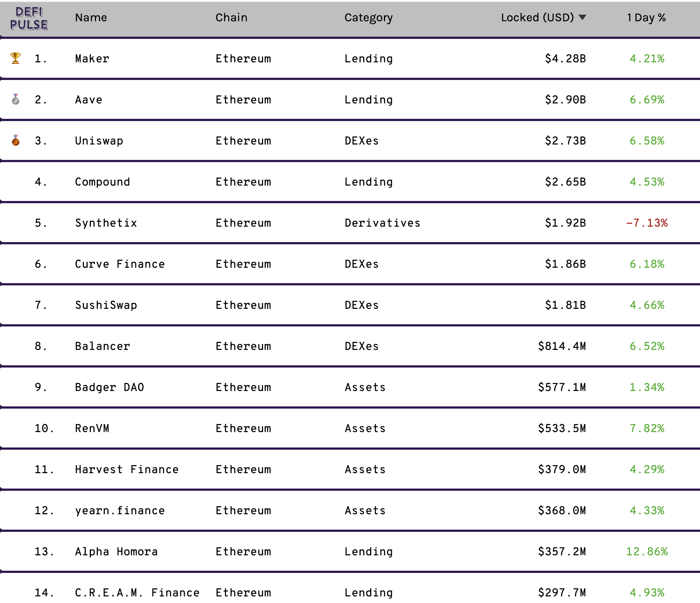Sort by 1 Day % column header
Screen dimensions: 700x603
646,17
